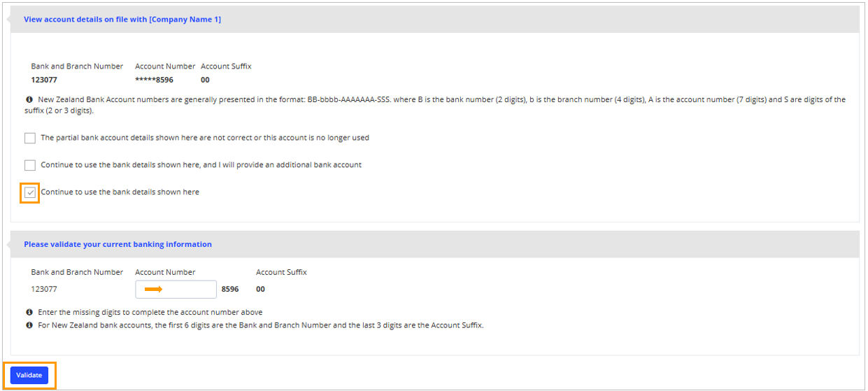Check 'partial bank account details are not correct' box

(x=30, y=138)
